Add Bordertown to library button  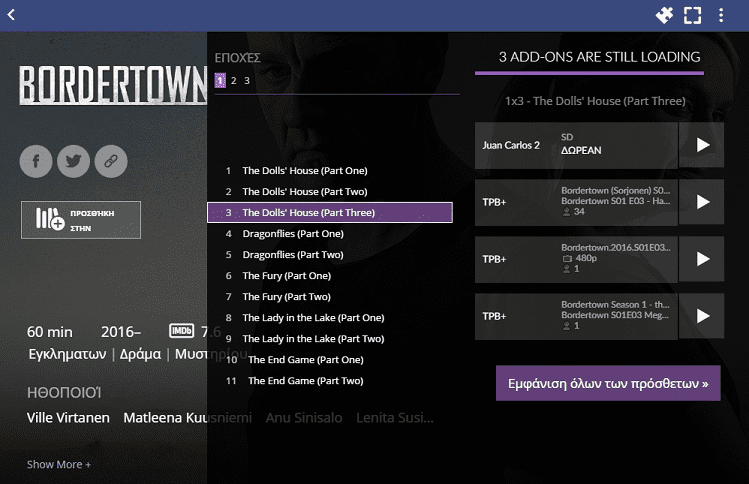tap(81, 220)
